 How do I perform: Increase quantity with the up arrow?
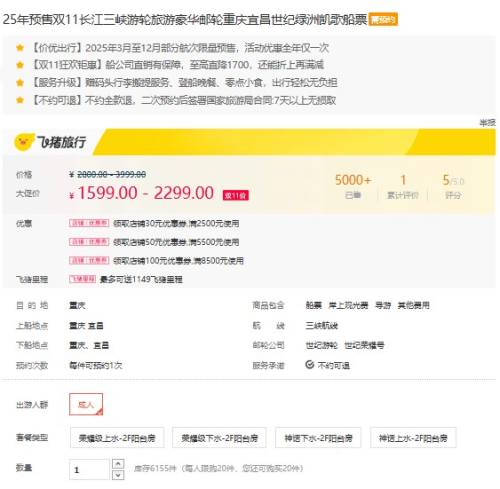pyautogui.click(x=118, y=464)
